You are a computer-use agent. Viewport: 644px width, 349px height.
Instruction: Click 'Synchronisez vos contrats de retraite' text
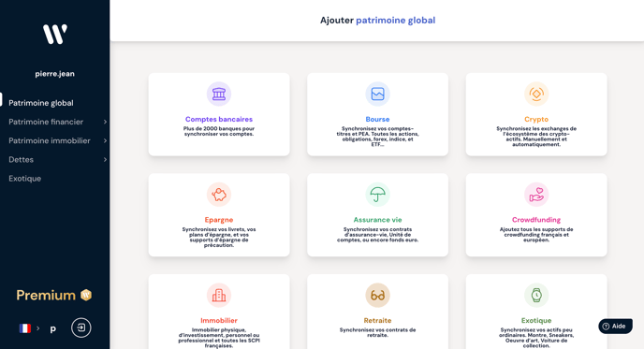coord(377,332)
